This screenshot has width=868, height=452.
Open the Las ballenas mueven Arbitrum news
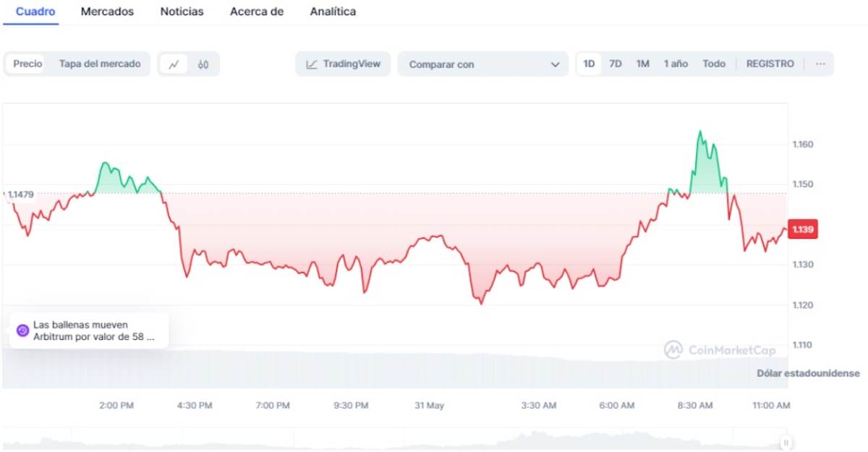click(x=94, y=331)
